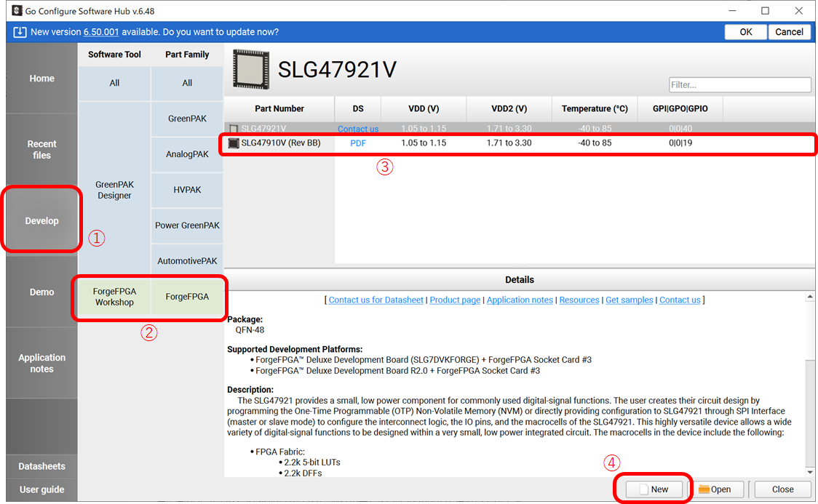This screenshot has height=504, width=818.
Task: Click the Filter search field
Action: tap(739, 85)
